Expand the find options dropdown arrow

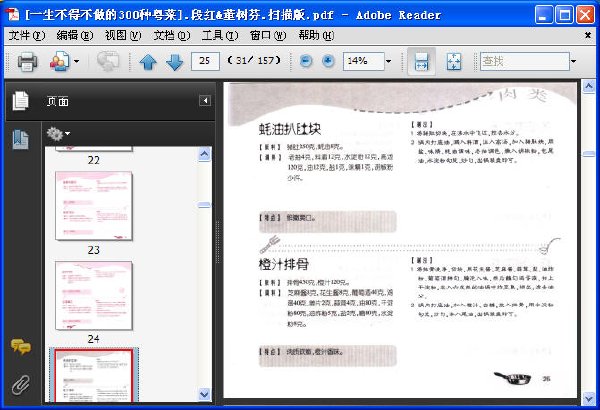coord(573,61)
